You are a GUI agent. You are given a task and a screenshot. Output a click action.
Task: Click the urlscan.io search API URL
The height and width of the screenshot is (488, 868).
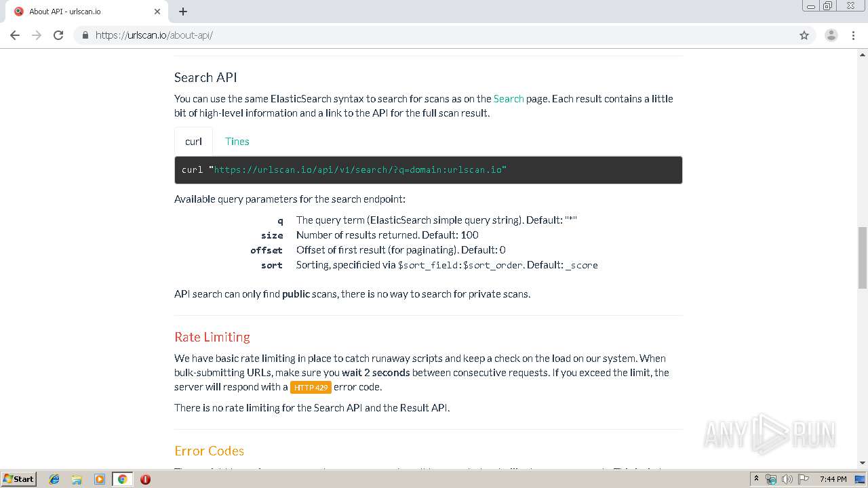coord(360,170)
